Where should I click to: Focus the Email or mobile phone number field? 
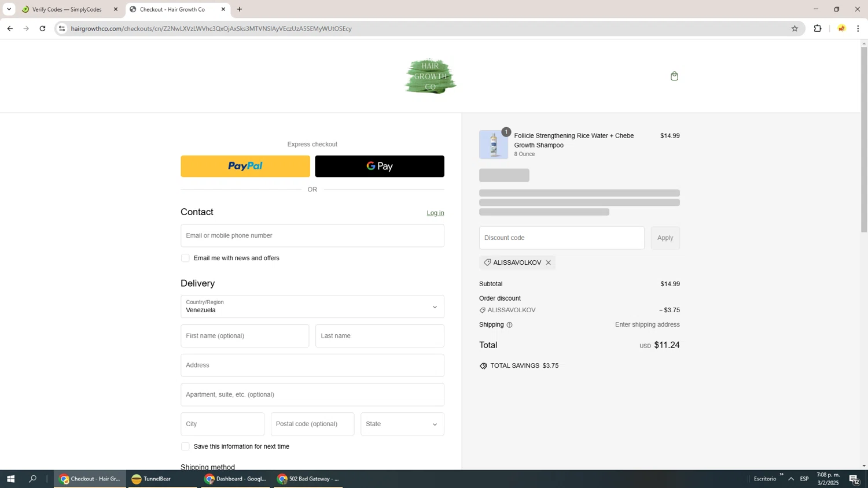[312, 235]
